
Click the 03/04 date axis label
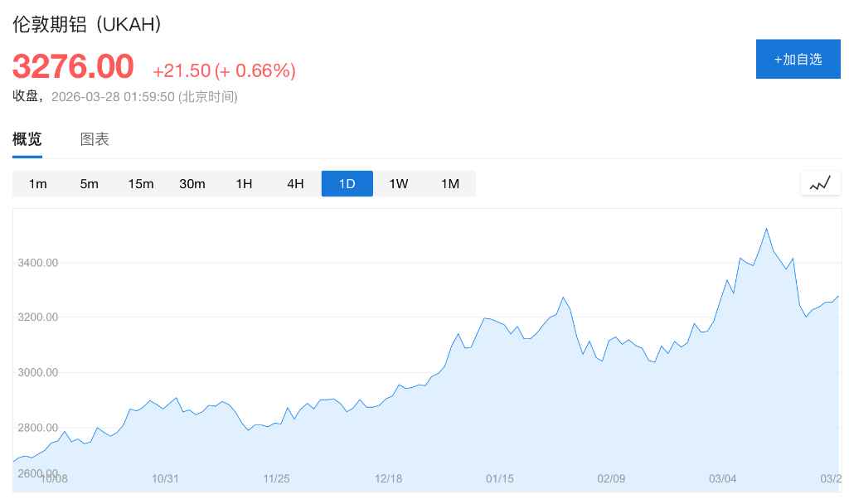pyautogui.click(x=724, y=478)
